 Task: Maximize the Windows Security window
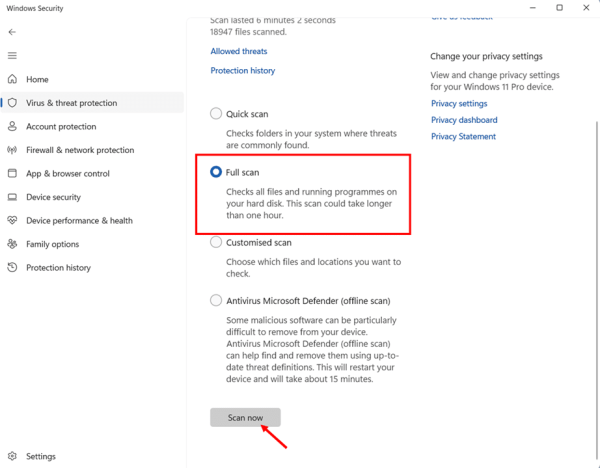point(559,8)
